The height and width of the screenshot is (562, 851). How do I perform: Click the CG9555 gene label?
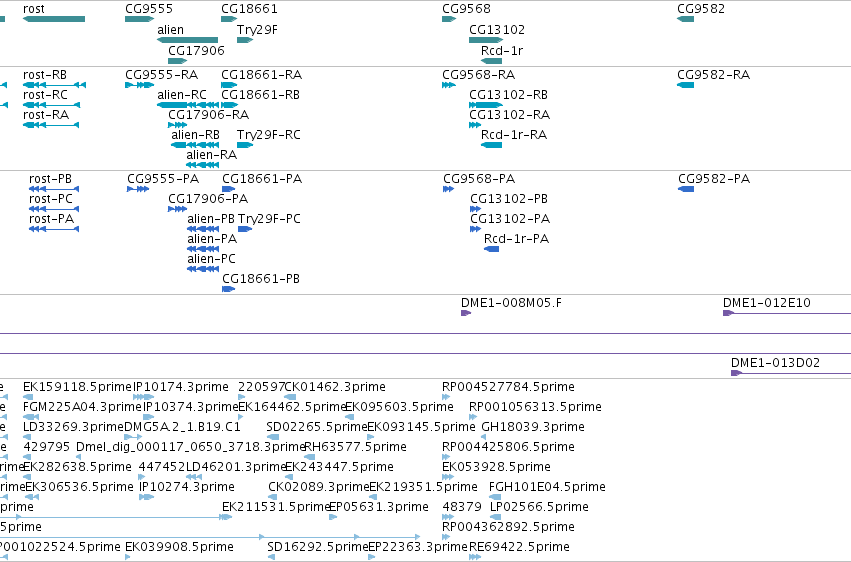pyautogui.click(x=149, y=9)
